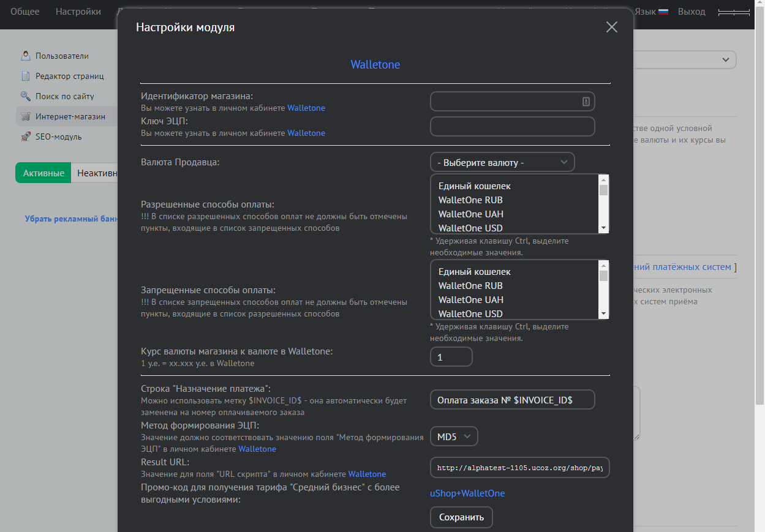The height and width of the screenshot is (532, 765).
Task: Click the SEO module rocket icon
Action: (26, 137)
